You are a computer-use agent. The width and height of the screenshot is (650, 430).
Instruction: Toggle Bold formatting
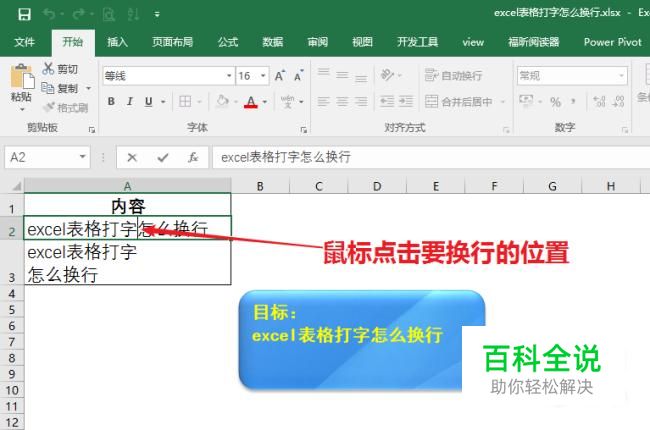(111, 101)
